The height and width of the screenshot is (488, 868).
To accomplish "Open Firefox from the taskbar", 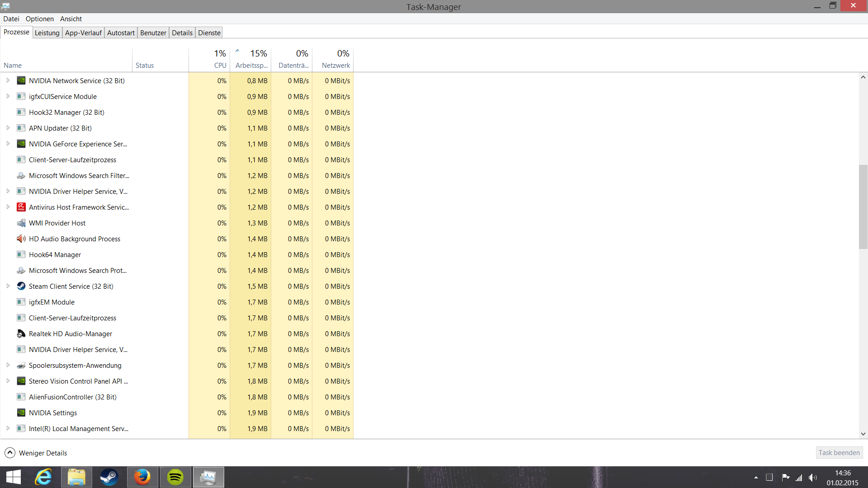I will tap(142, 477).
